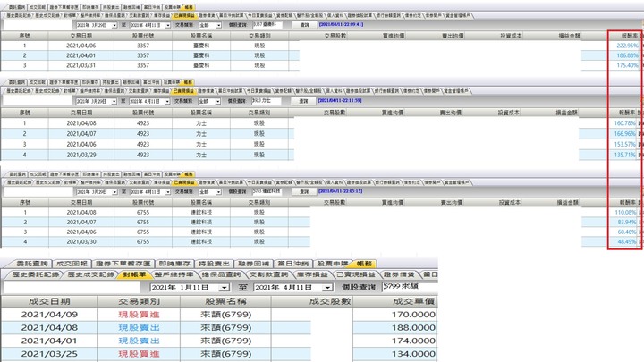Open the 融券回補 tab in the 6799 panel
This screenshot has width=644, height=362.
coord(253,264)
